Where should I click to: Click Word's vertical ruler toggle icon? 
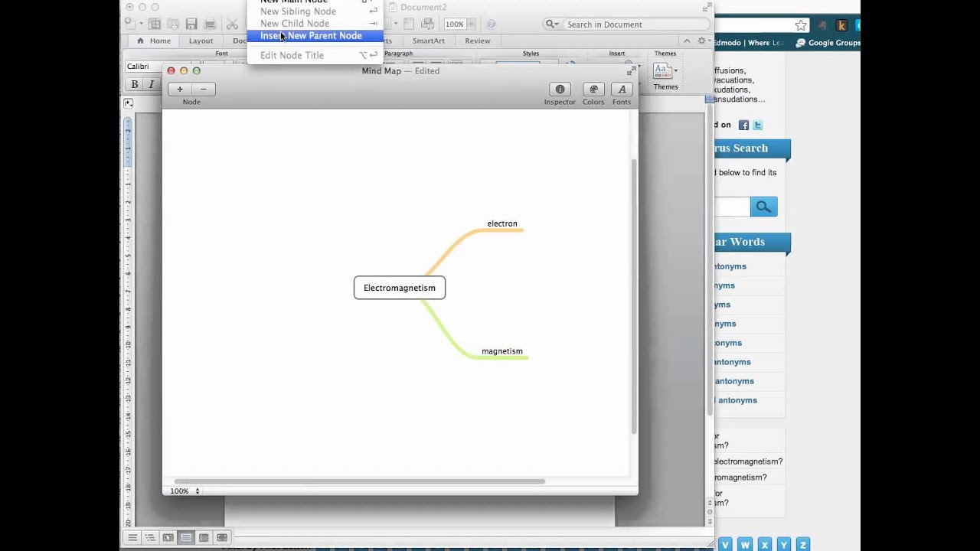click(128, 103)
